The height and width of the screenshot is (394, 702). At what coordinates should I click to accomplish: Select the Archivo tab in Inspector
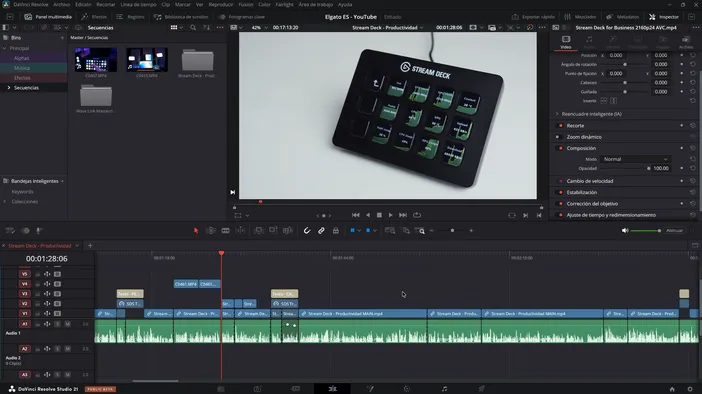tap(685, 43)
